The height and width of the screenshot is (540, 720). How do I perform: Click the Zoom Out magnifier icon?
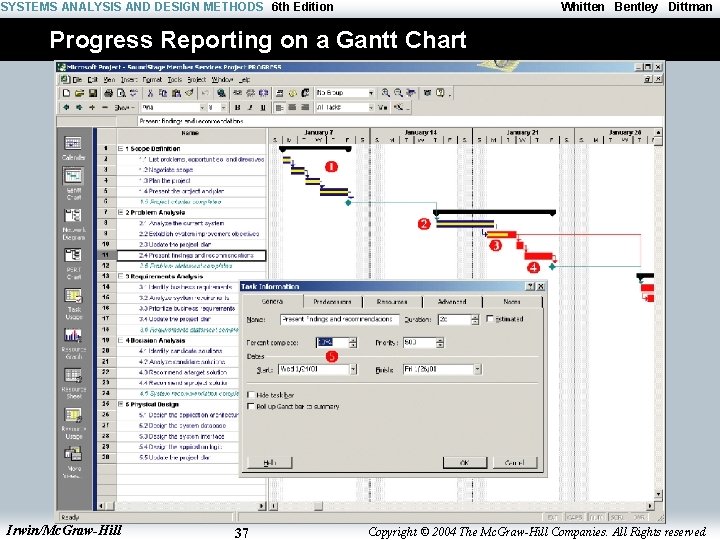point(398,93)
